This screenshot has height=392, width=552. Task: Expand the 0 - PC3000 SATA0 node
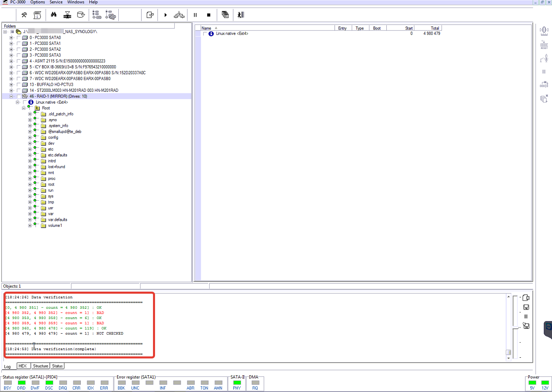11,38
